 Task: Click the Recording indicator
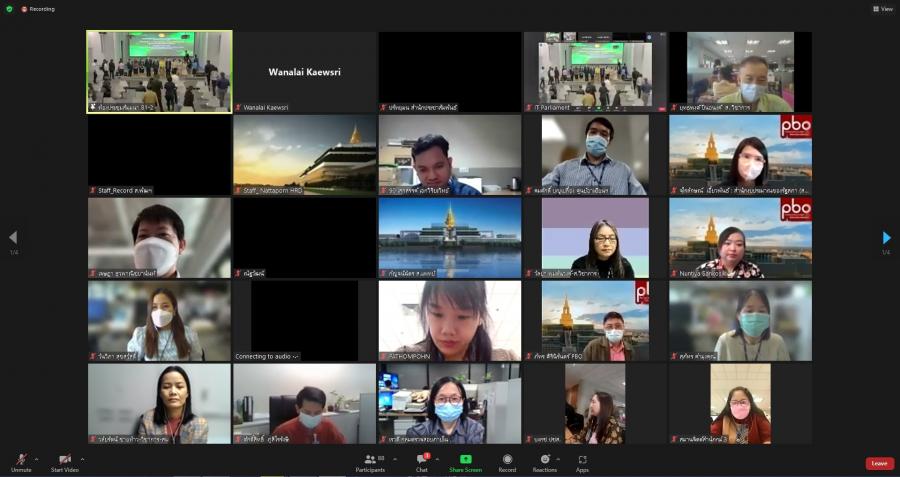tap(38, 9)
